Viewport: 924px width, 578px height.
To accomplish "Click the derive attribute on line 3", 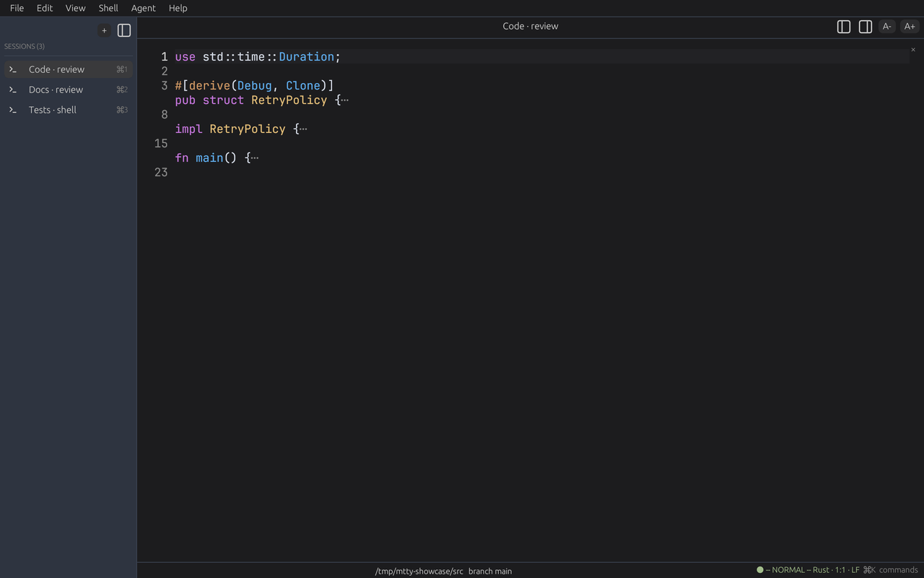I will (x=209, y=85).
